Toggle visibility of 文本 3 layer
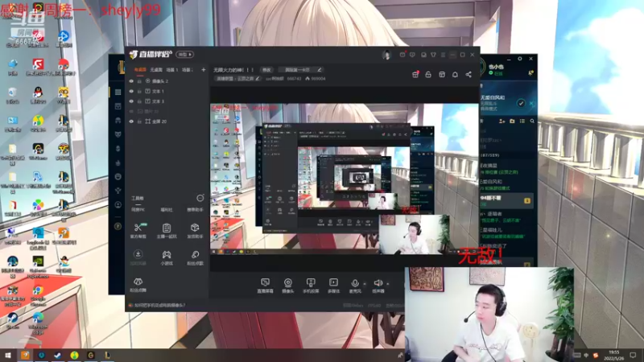This screenshot has height=362, width=644. click(x=131, y=101)
